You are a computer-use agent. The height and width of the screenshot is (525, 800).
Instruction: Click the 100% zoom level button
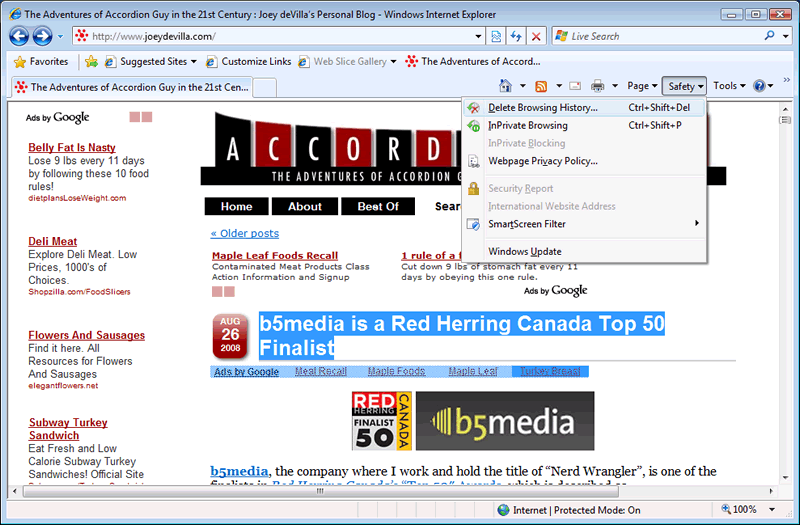point(739,509)
